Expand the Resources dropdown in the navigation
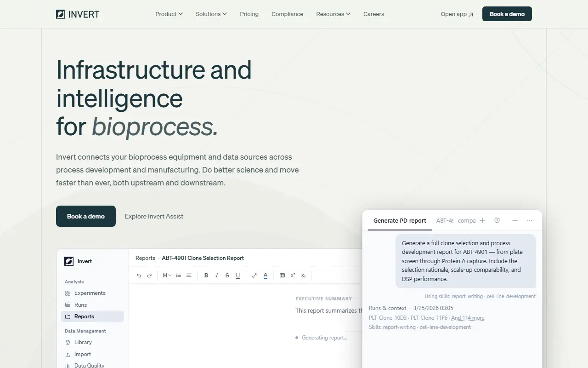The width and height of the screenshot is (588, 368). [334, 14]
